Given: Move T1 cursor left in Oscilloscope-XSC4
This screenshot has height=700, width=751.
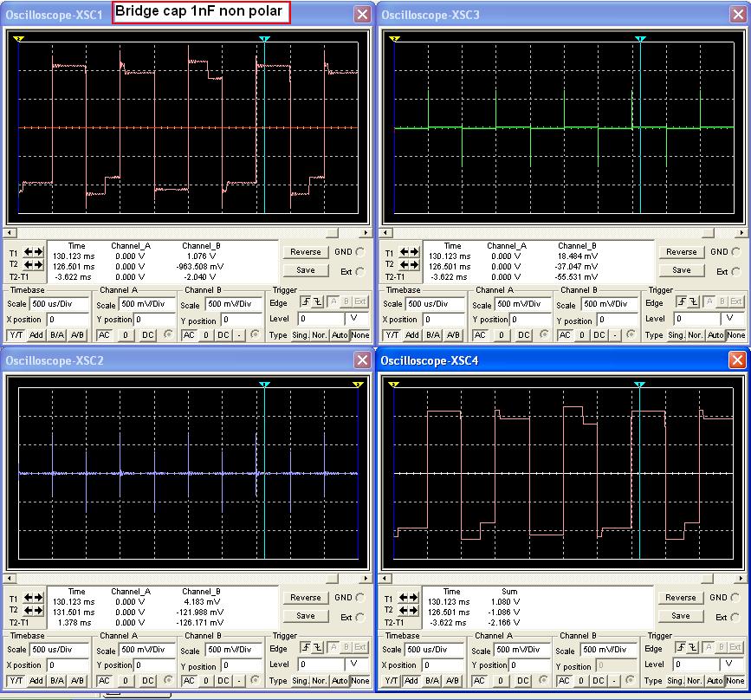Looking at the screenshot, I should 404,598.
